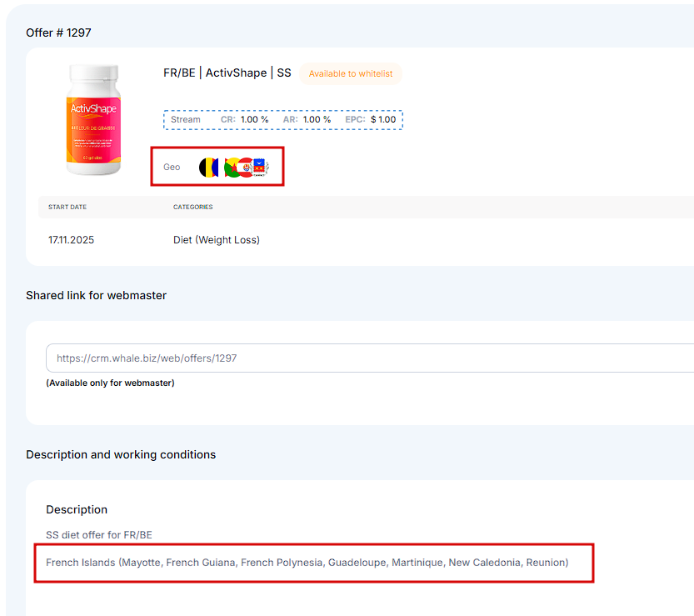Click the 'Diet (Weight Loss)' category
This screenshot has height=616, width=694.
[217, 240]
